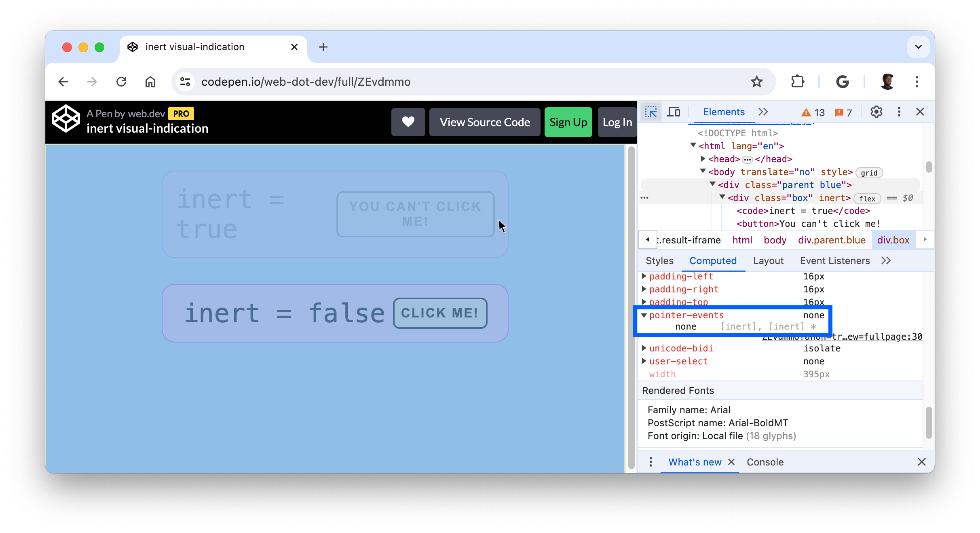Click the favorite heart icon on CodePen
Image resolution: width=980 pixels, height=533 pixels.
[x=409, y=121]
